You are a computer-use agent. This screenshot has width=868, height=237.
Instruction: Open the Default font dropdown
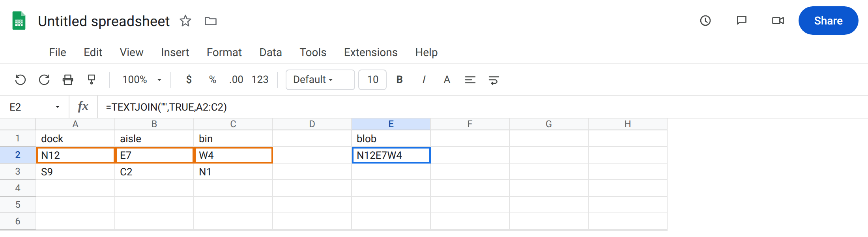pyautogui.click(x=320, y=80)
